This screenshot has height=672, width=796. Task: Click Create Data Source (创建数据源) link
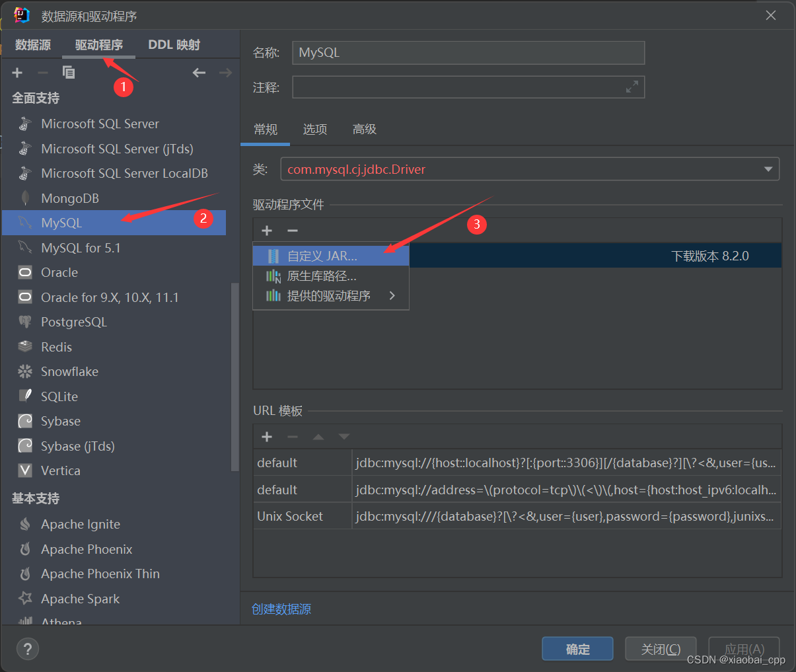[281, 609]
